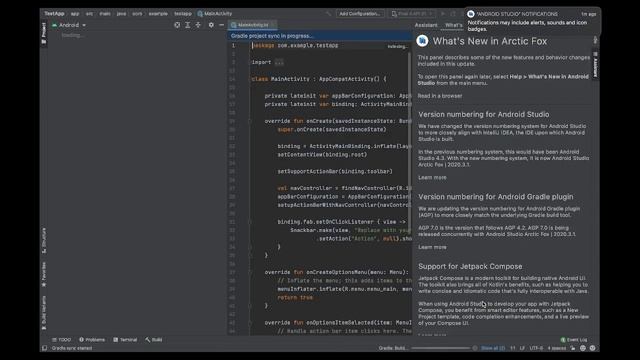Click the lock read-only icon in status bar
640x360 pixels.
[x=573, y=348]
